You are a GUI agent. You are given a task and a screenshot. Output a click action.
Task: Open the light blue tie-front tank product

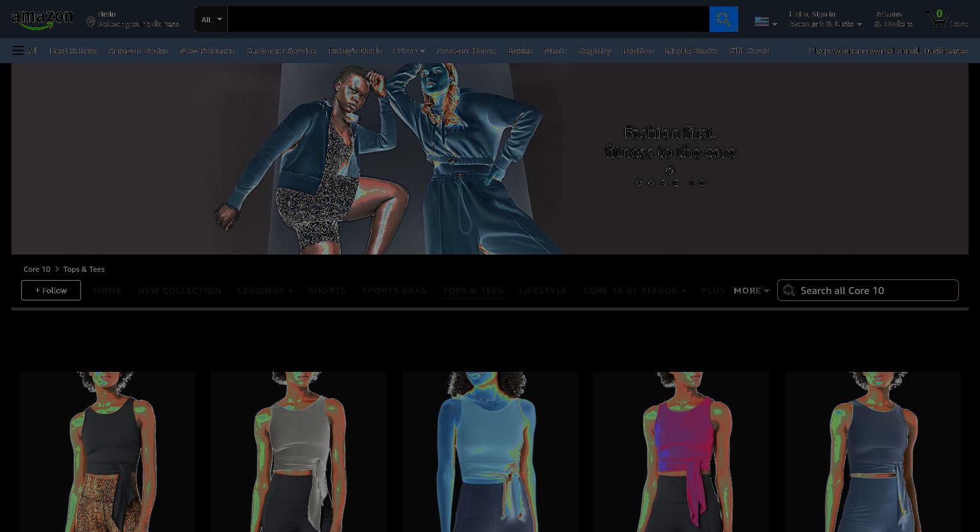[490, 452]
